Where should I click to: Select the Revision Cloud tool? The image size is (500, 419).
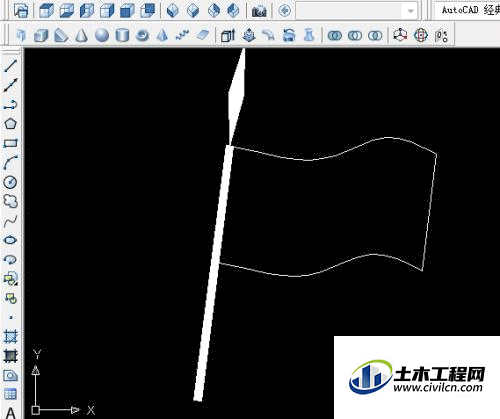coord(10,201)
